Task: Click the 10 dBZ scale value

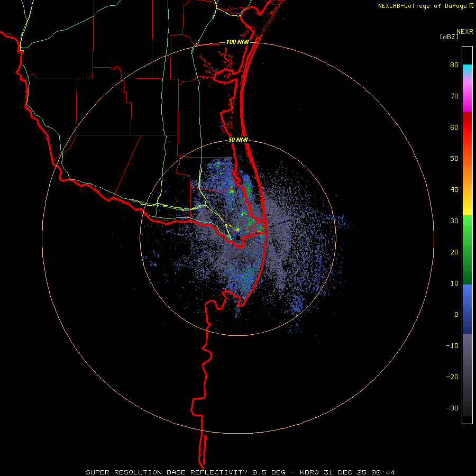Action: pyautogui.click(x=454, y=283)
